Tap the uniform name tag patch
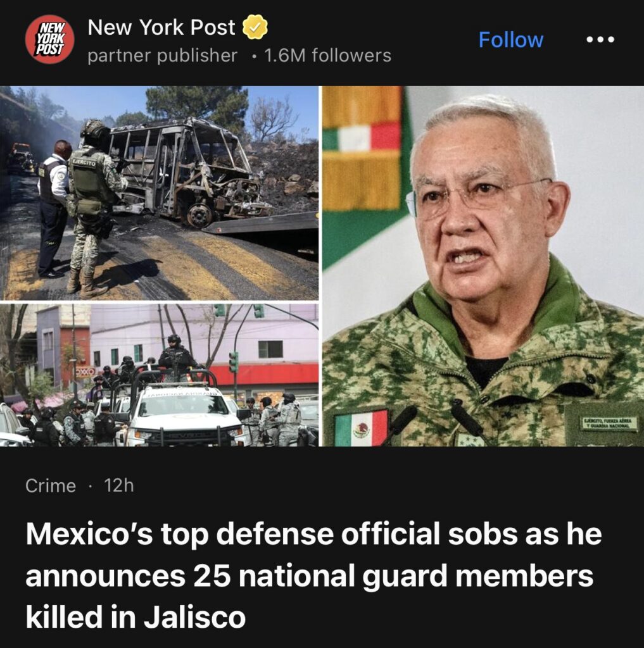This screenshot has height=648, width=644. coord(609,423)
